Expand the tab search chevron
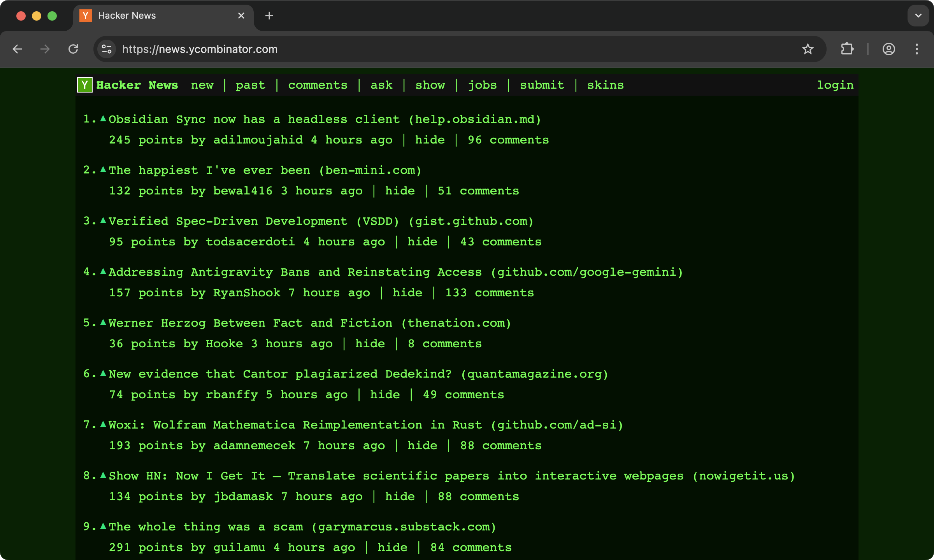 click(918, 16)
